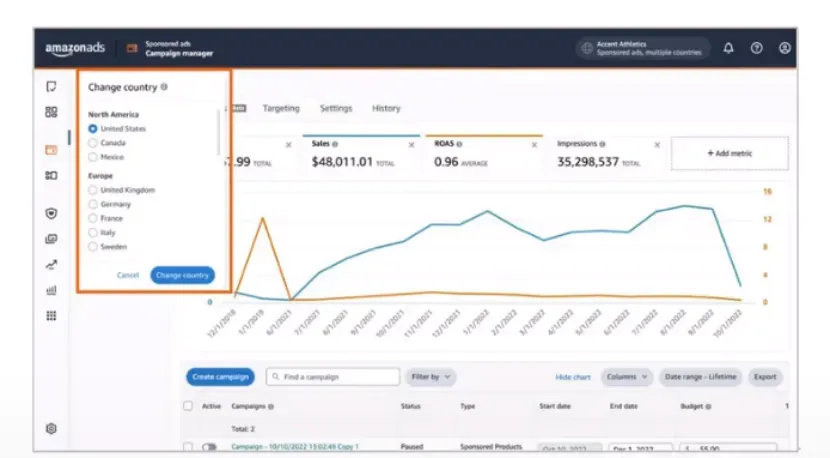Click the Export button

pos(765,377)
